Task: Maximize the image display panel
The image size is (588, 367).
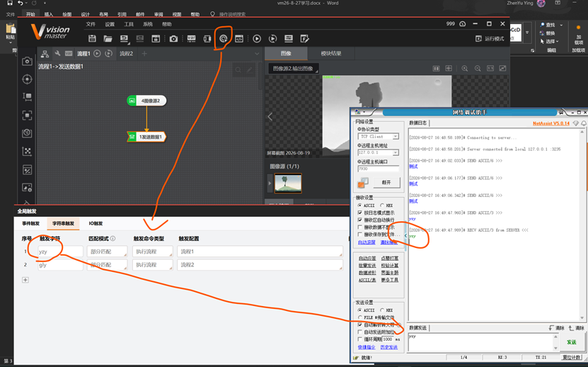Action: click(x=503, y=68)
